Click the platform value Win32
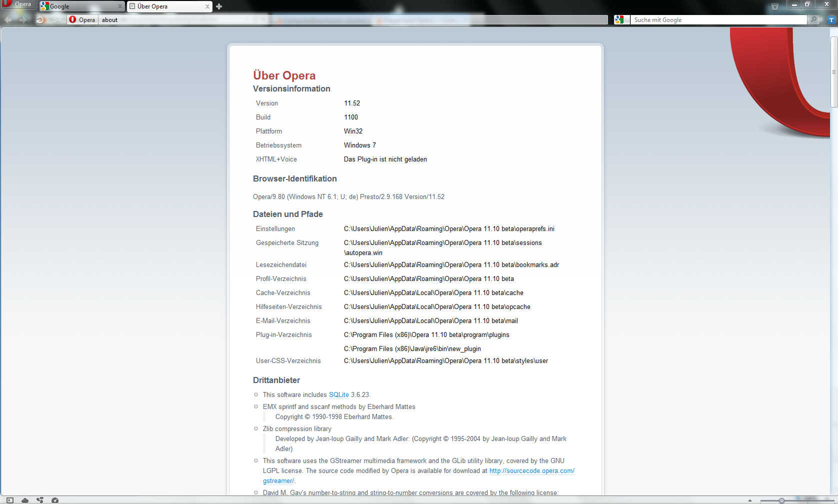The image size is (838, 504). coord(353,131)
